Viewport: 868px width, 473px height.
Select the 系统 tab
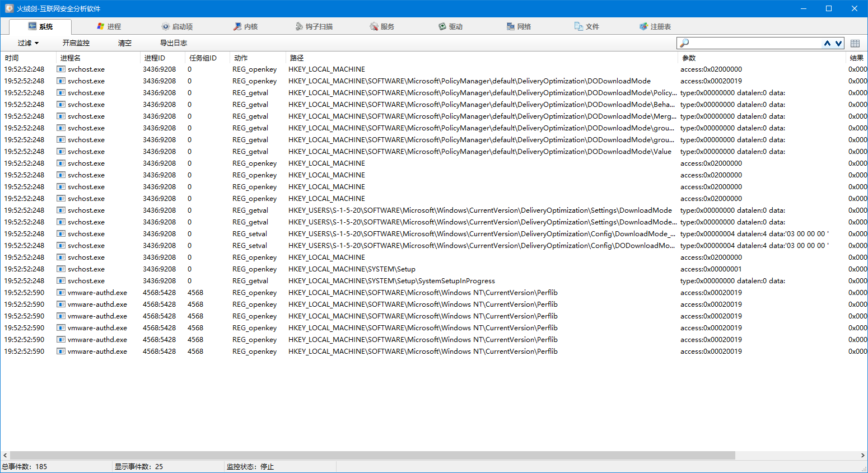(40, 27)
